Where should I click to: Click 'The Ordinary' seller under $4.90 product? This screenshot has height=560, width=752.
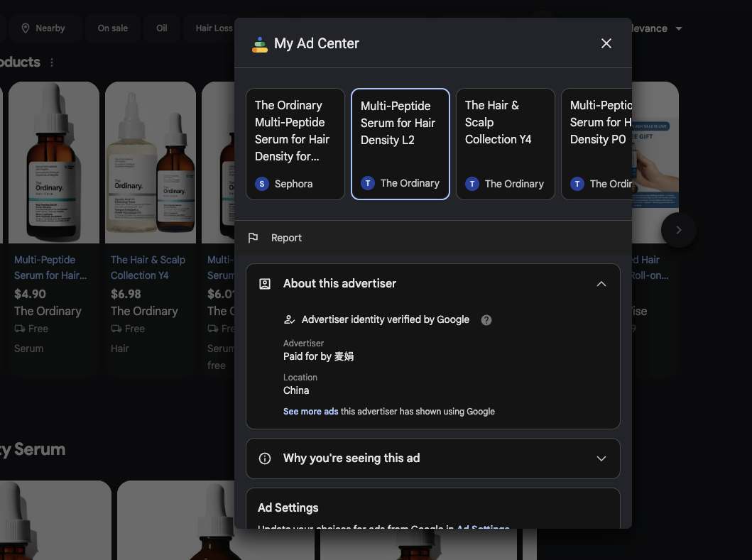tap(48, 311)
